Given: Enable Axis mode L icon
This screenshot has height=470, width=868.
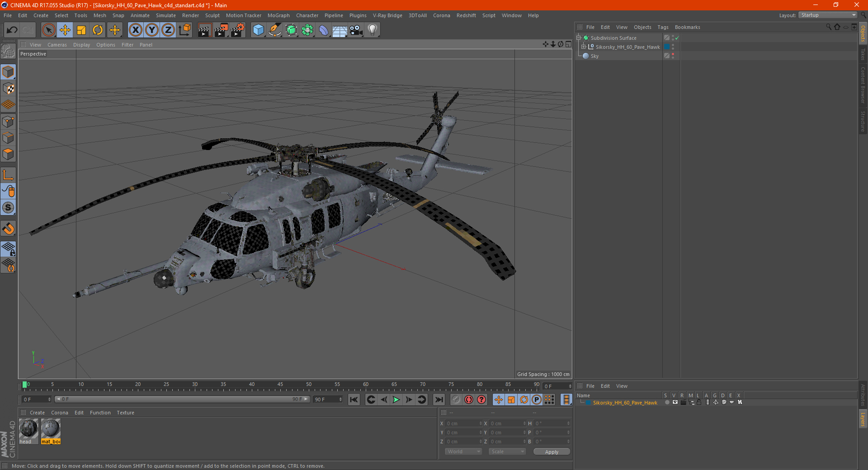Looking at the screenshot, I should (8, 175).
